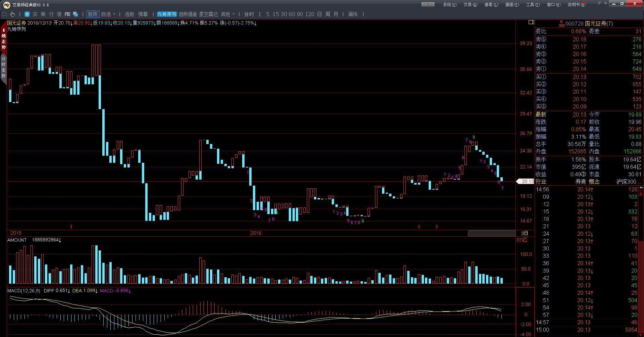Click the 2016 year marker on timeline

[x=256, y=233]
